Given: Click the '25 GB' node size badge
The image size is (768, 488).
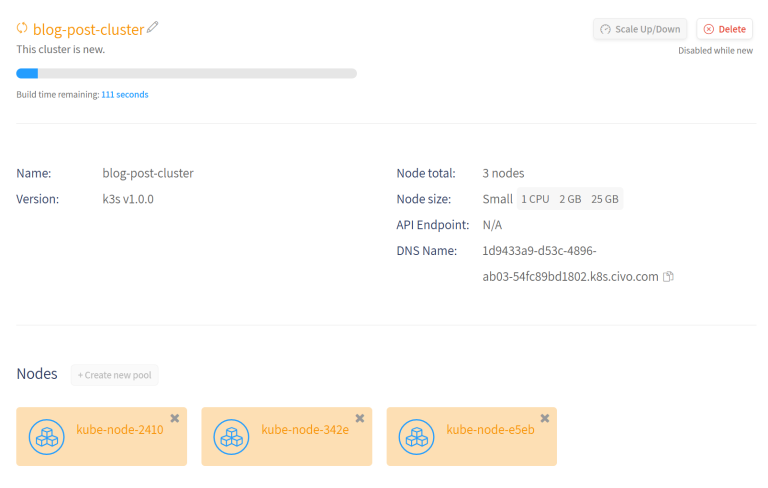Looking at the screenshot, I should click(x=605, y=199).
